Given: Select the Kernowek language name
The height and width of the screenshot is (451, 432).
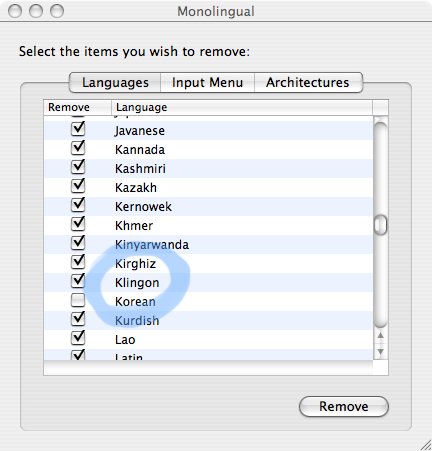Looking at the screenshot, I should click(143, 207).
